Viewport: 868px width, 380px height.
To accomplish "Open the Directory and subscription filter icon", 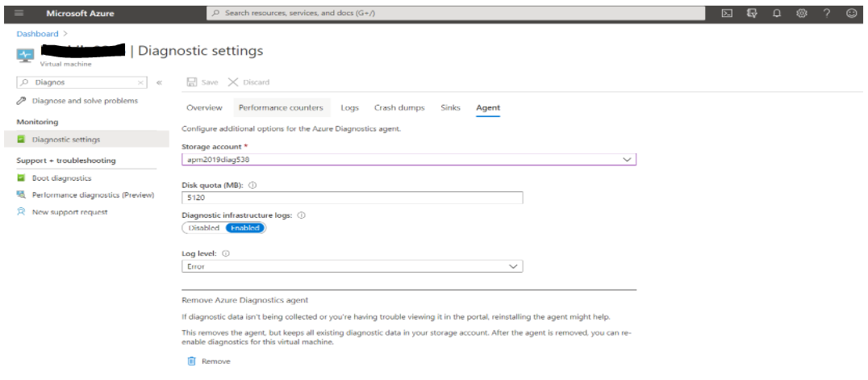I will tap(752, 13).
